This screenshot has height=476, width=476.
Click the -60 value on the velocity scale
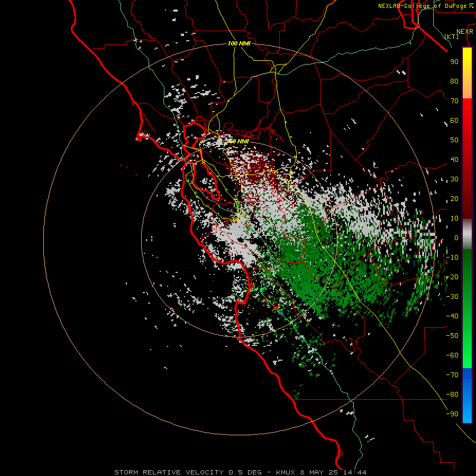click(x=452, y=355)
